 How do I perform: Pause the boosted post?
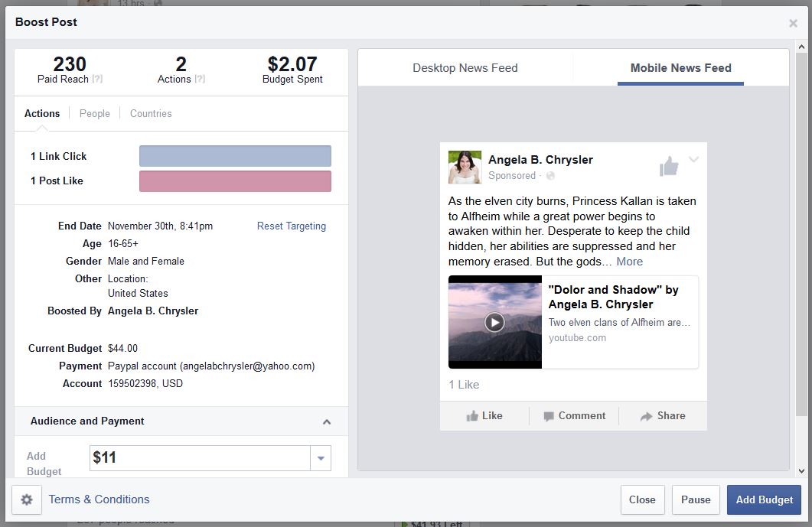pos(696,499)
